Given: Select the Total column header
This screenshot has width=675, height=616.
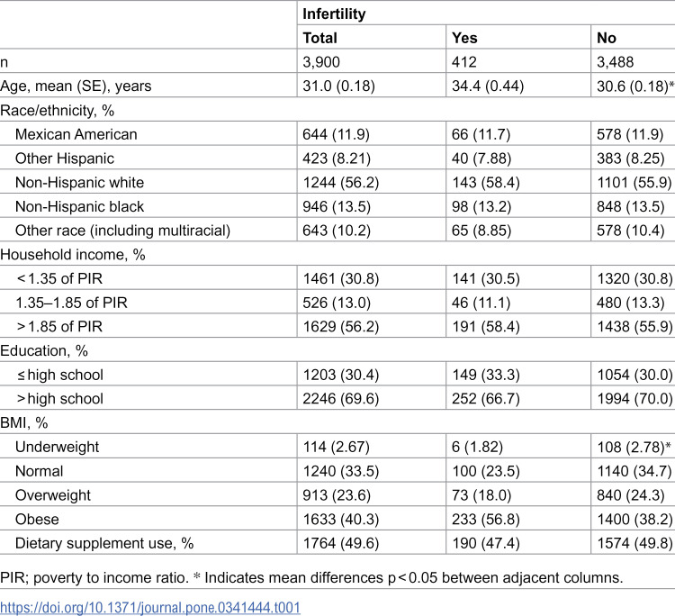Looking at the screenshot, I should click(x=319, y=38).
